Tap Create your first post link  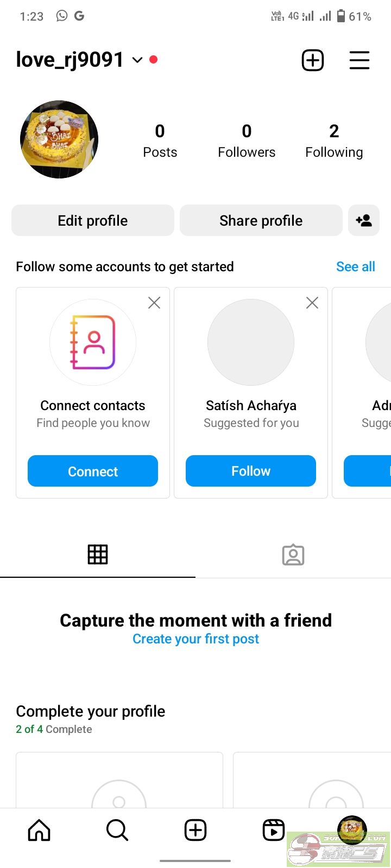tap(195, 639)
